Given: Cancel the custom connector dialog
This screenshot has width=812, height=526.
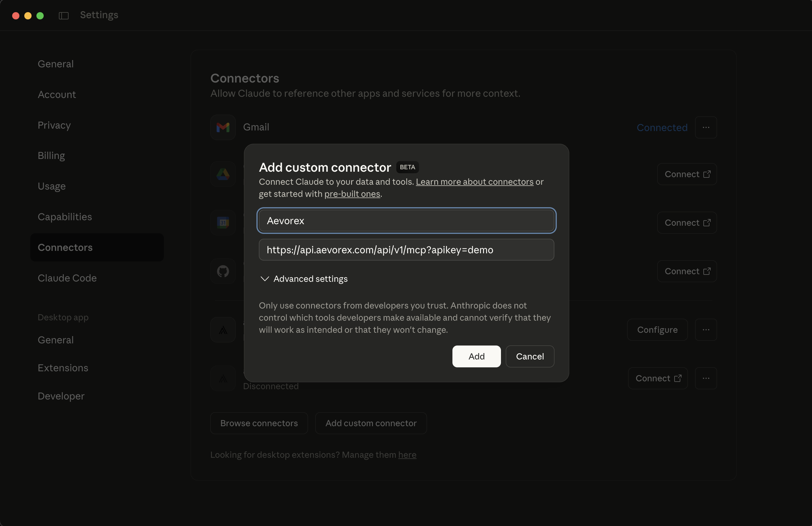Looking at the screenshot, I should click(530, 356).
